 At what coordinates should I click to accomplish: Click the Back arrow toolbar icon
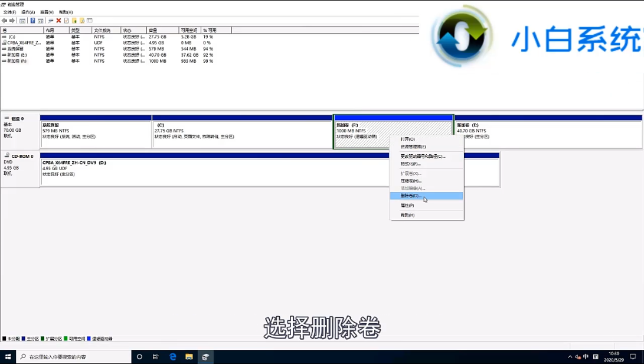tap(5, 21)
